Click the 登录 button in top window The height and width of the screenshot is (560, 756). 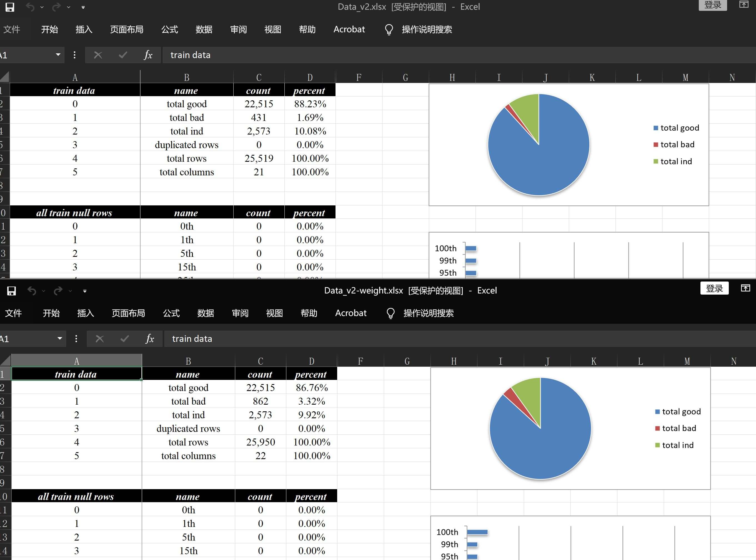coord(713,5)
